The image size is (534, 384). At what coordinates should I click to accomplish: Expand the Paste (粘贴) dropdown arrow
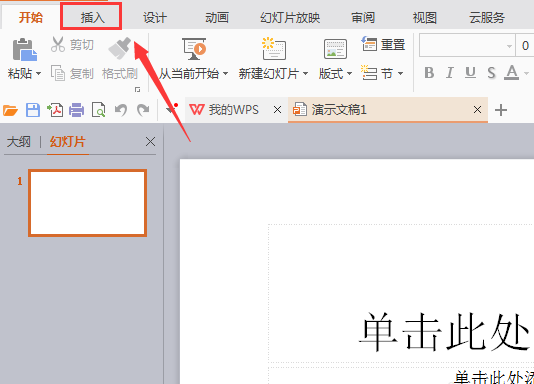38,74
